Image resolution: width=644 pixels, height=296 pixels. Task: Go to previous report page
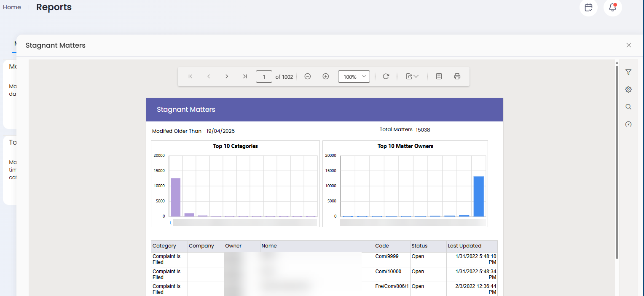(x=209, y=76)
